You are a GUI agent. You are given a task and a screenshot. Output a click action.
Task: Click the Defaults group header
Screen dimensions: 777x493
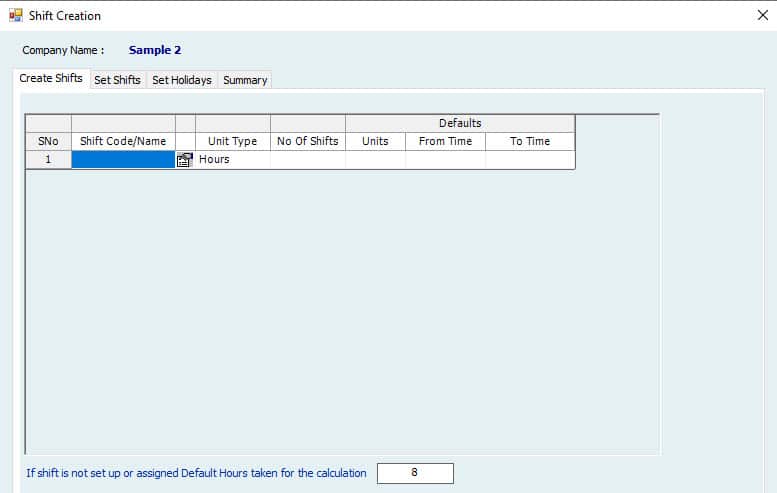coord(460,123)
